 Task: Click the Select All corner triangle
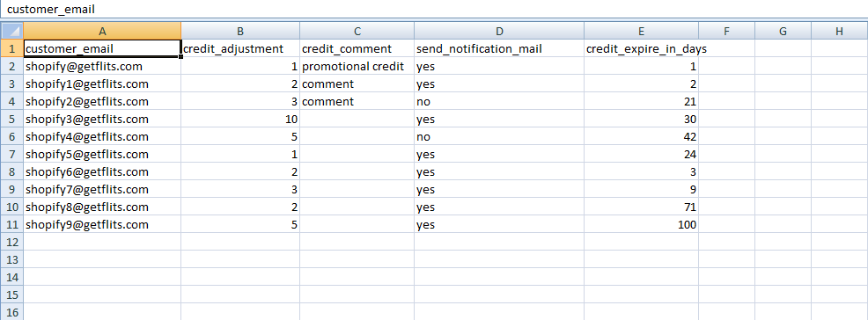pos(11,31)
